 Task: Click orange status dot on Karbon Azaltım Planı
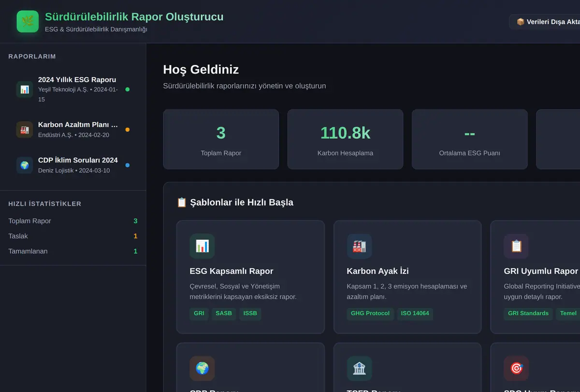point(128,130)
